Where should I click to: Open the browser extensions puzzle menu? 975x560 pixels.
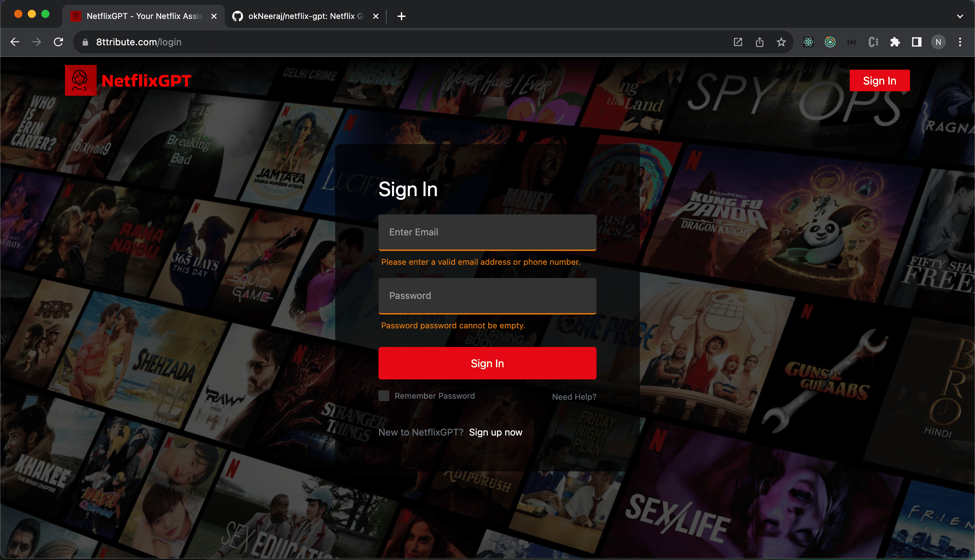click(x=895, y=42)
